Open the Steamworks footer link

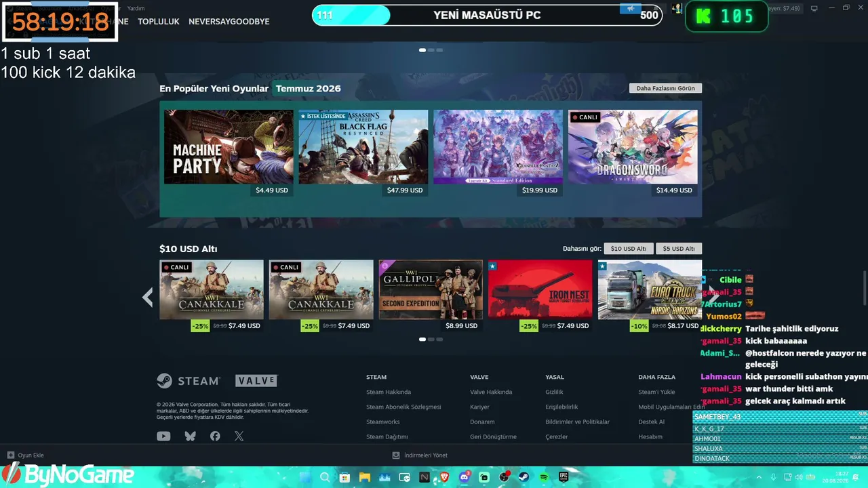coord(383,422)
